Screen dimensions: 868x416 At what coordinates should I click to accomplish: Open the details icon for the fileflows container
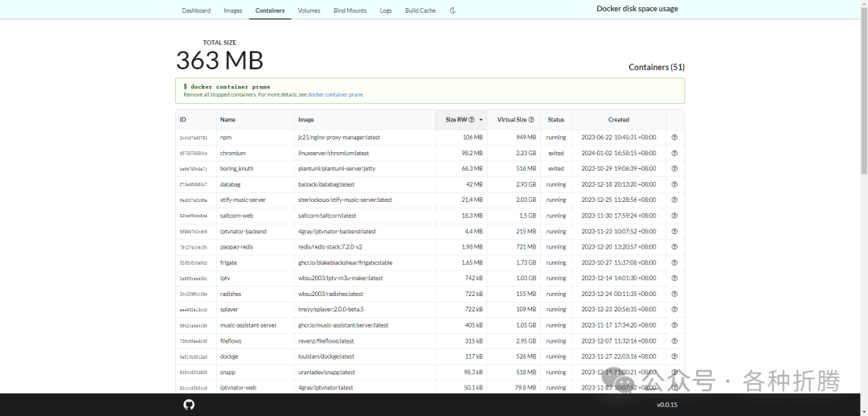click(x=674, y=341)
